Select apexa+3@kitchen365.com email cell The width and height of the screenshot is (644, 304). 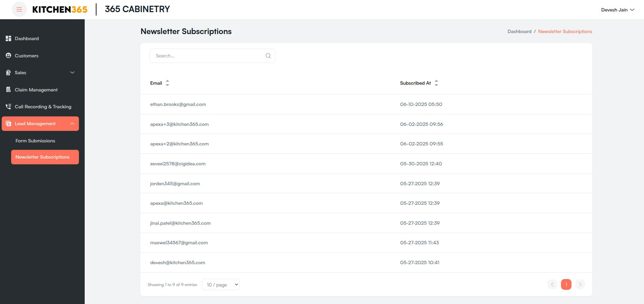[x=179, y=124]
